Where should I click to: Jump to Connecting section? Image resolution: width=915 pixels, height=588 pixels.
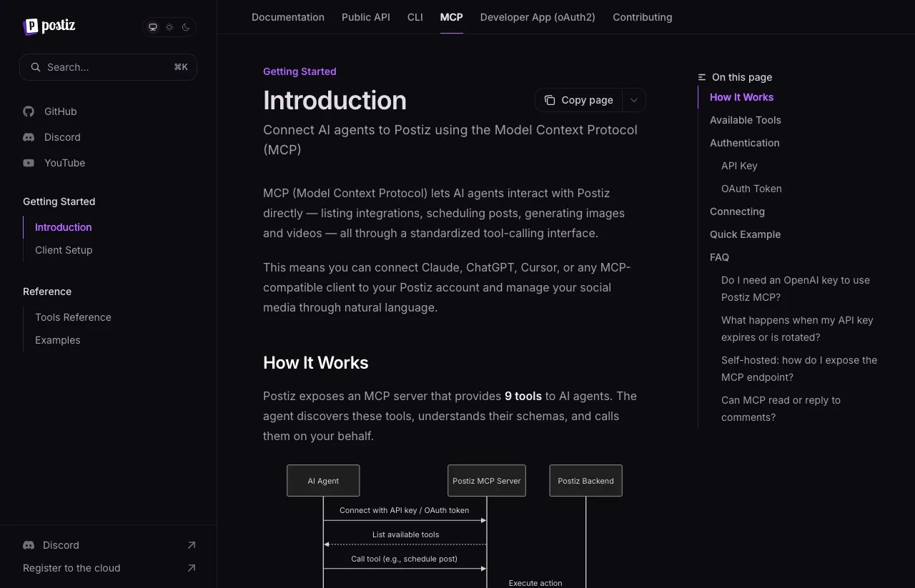pyautogui.click(x=737, y=211)
